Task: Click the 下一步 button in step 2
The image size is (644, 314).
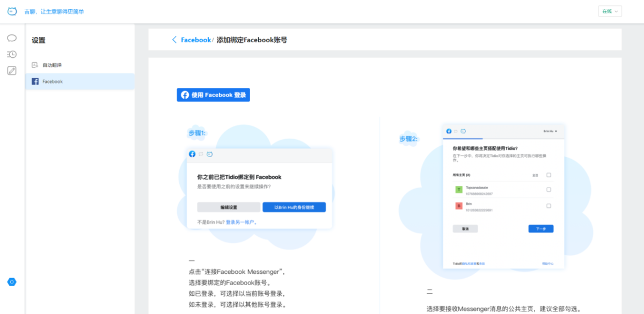Action: [x=540, y=229]
